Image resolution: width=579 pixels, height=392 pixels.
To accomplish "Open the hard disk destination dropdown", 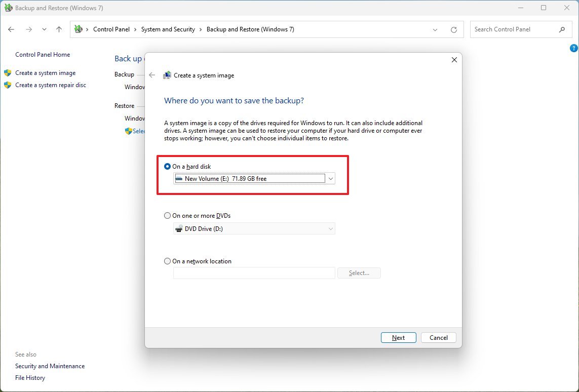I will click(x=330, y=178).
